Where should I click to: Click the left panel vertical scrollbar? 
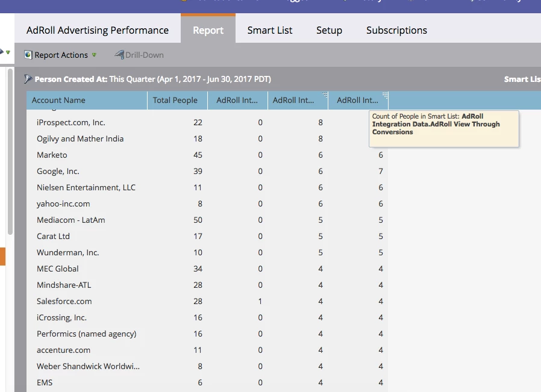tap(10, 152)
